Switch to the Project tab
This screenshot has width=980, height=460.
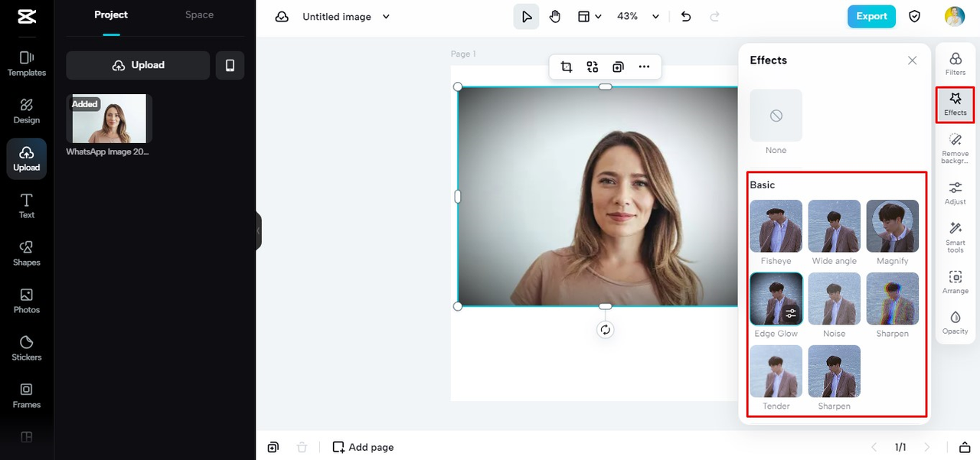[111, 15]
